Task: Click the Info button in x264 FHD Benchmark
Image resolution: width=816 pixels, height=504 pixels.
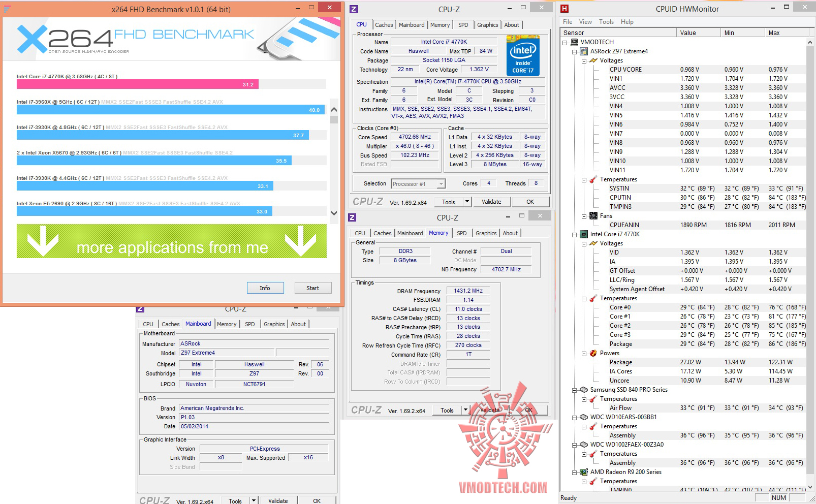Action: click(265, 288)
